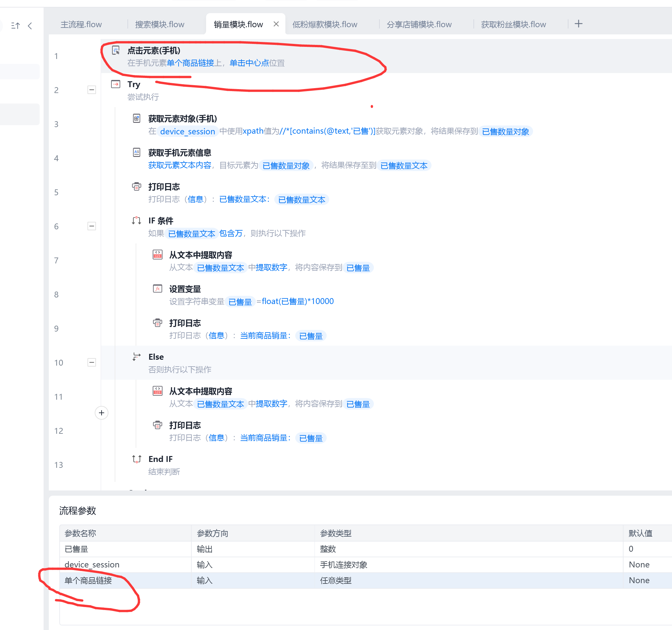Click the 点击元素(手机) step icon
The height and width of the screenshot is (630, 672).
click(x=116, y=50)
